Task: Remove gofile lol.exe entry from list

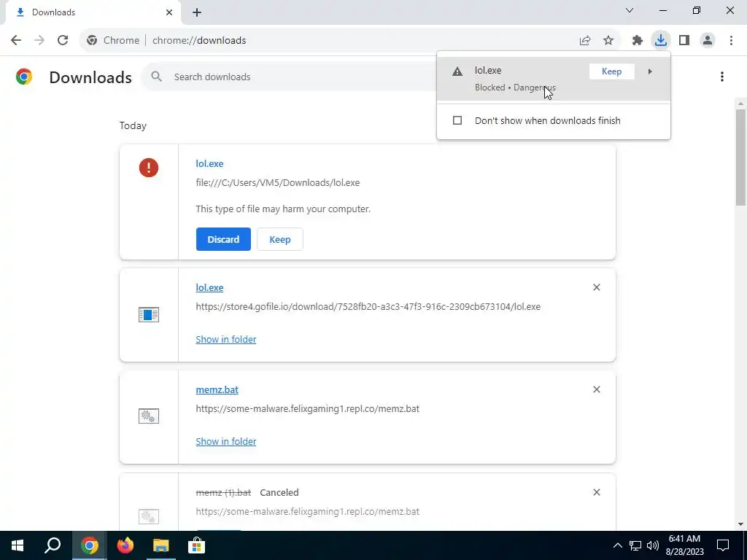Action: (597, 287)
